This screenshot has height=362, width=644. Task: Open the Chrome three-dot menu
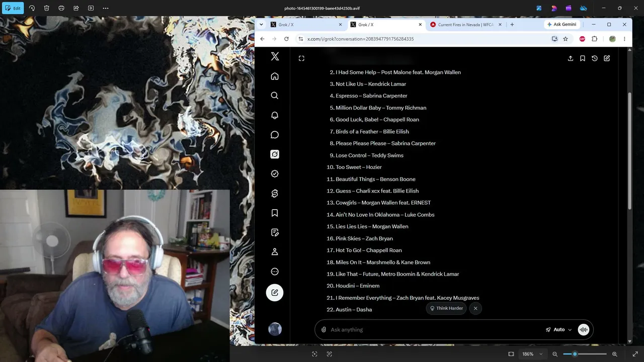[x=624, y=39]
